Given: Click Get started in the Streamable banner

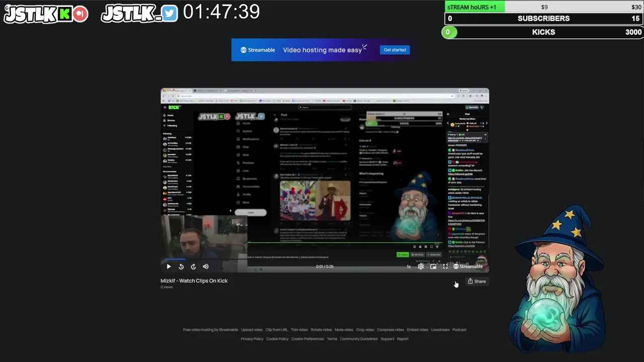Looking at the screenshot, I should coord(395,50).
